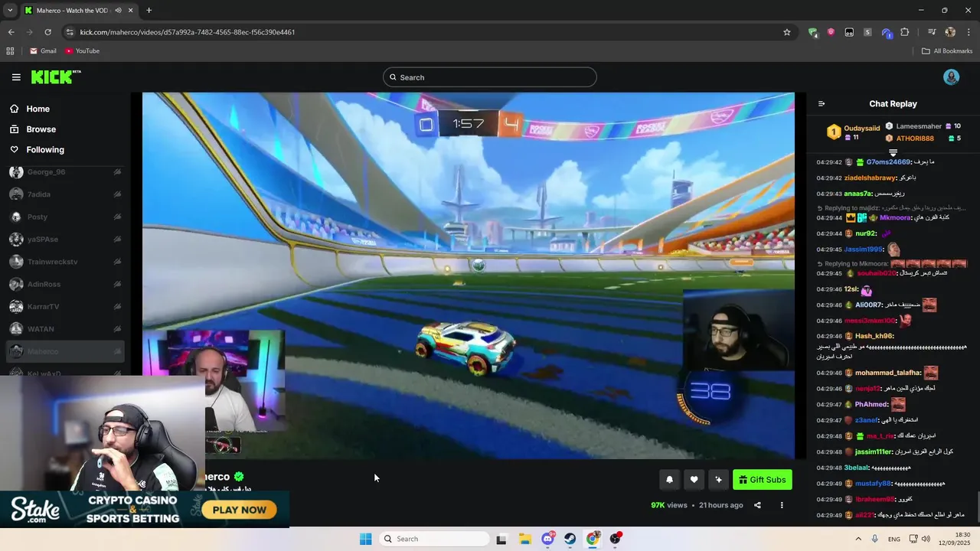This screenshot has height=551, width=980.
Task: Click the heart follow button
Action: [694, 480]
